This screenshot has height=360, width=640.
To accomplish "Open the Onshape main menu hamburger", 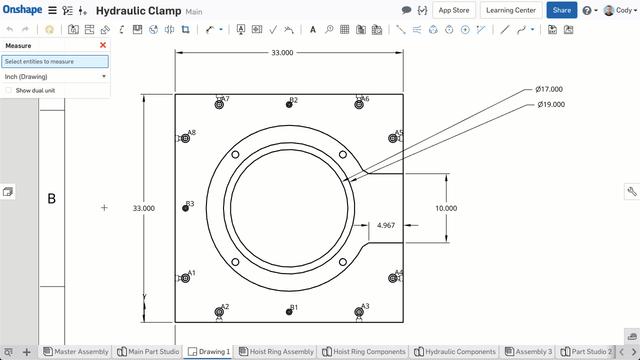I will [52, 10].
